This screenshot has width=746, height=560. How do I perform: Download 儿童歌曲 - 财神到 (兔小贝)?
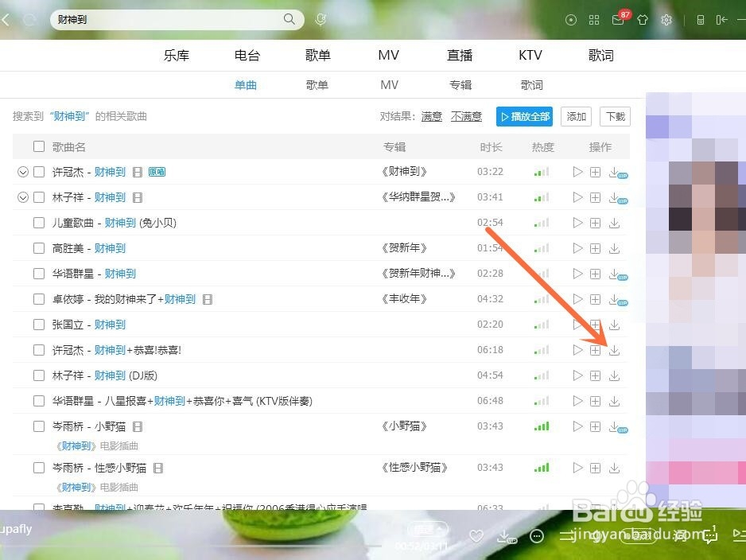(x=614, y=223)
